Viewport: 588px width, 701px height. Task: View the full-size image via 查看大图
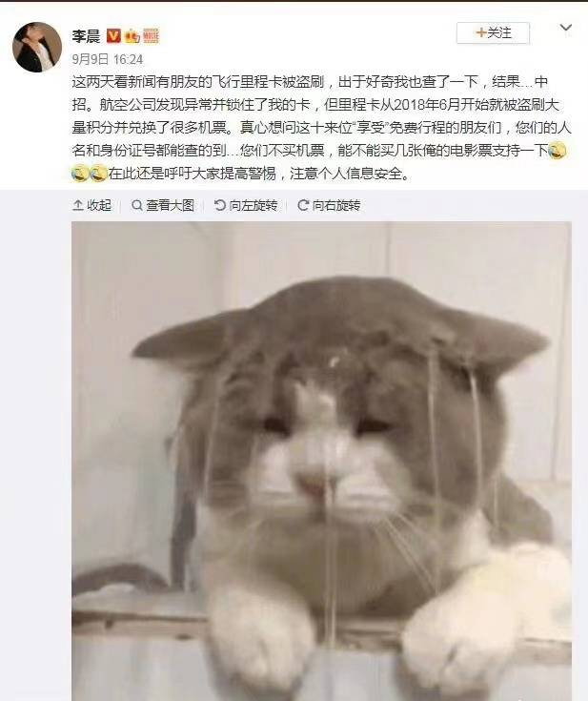(163, 205)
